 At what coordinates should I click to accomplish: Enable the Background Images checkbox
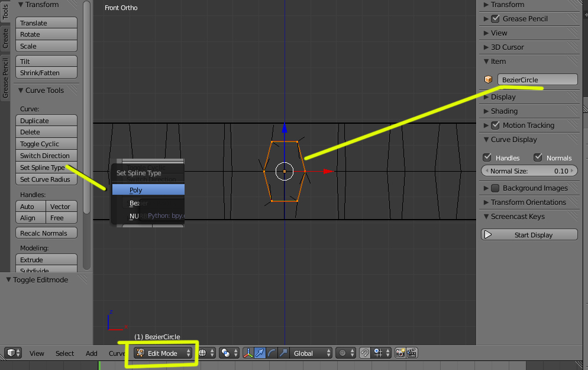[495, 188]
